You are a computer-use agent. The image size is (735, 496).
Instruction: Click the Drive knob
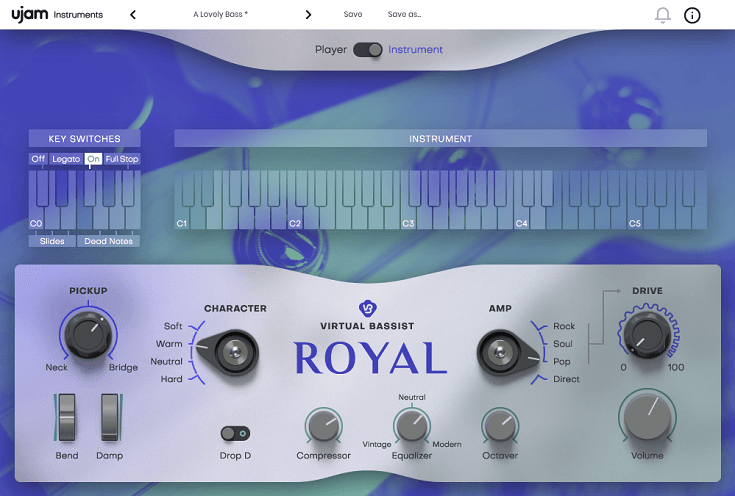(x=647, y=335)
